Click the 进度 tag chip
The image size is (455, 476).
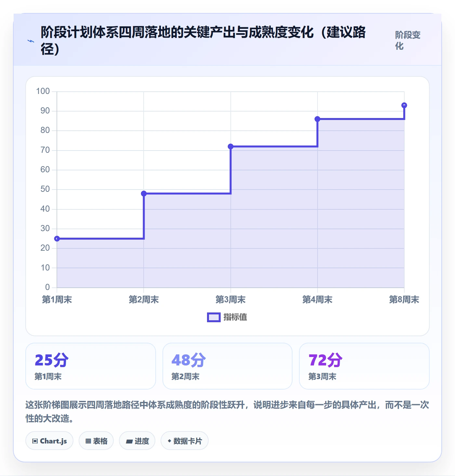click(x=137, y=441)
